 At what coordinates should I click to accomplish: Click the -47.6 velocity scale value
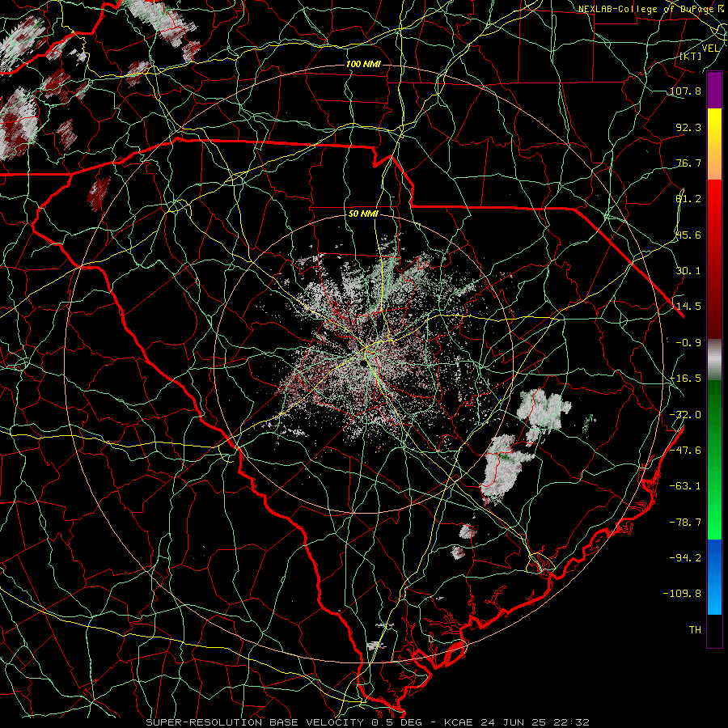click(x=685, y=451)
